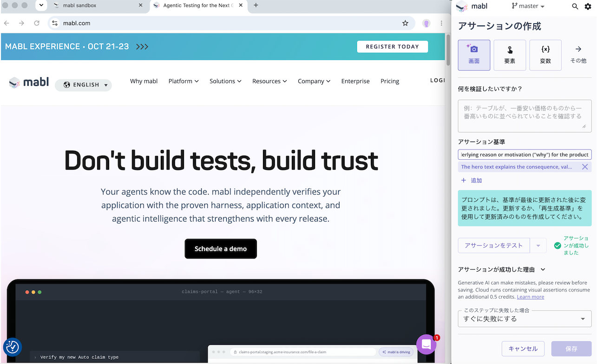This screenshot has width=597, height=364.
Task: Open mabl trainer settings gear
Action: (588, 6)
